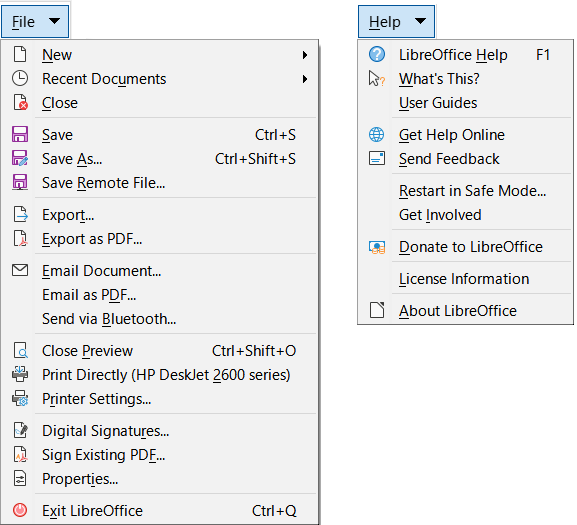Choose Close from the File menu
This screenshot has width=577, height=525.
coord(159,102)
